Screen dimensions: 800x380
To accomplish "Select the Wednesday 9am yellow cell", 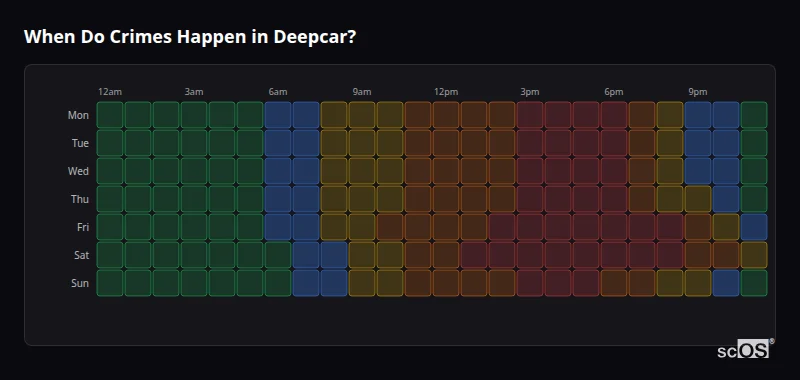I will pyautogui.click(x=362, y=171).
